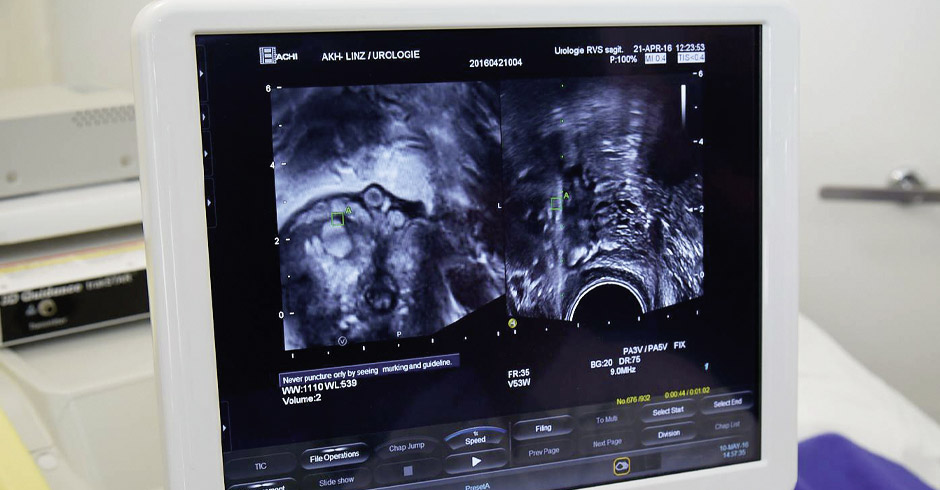Expand the third left-edge arrow tab

tap(206, 154)
